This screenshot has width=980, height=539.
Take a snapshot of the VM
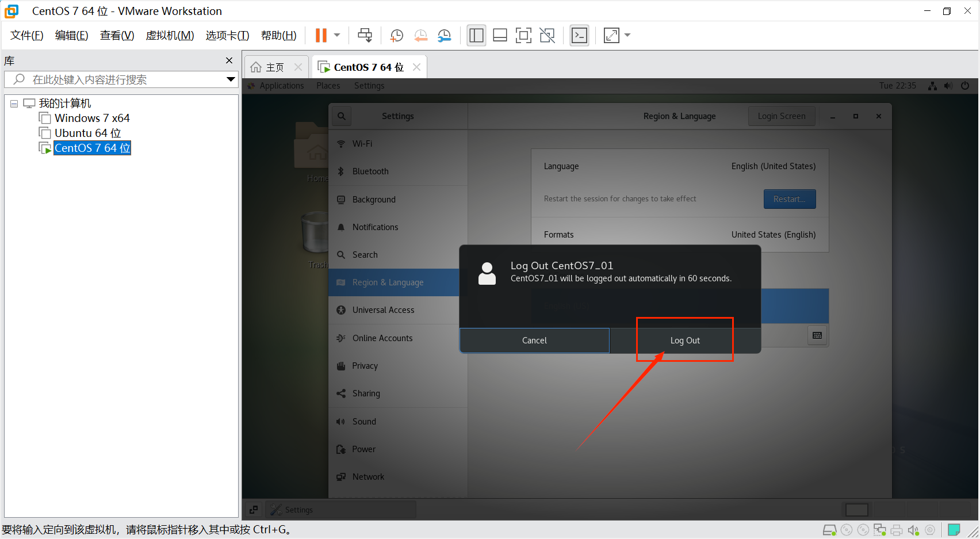tap(396, 36)
